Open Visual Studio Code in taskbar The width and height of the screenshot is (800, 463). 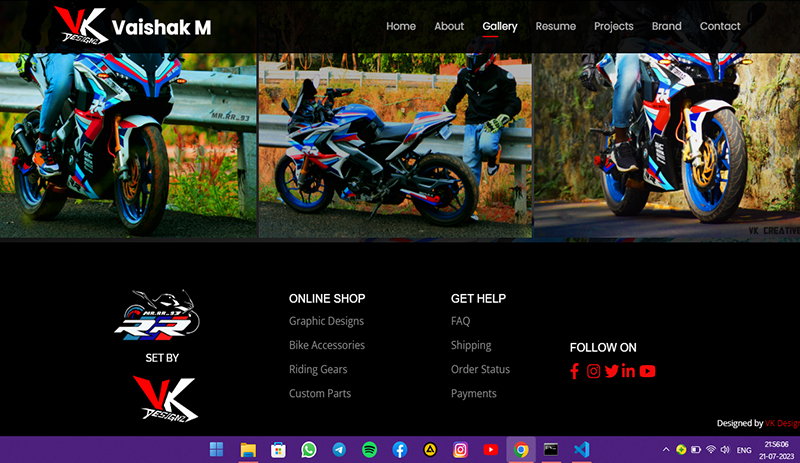581,450
